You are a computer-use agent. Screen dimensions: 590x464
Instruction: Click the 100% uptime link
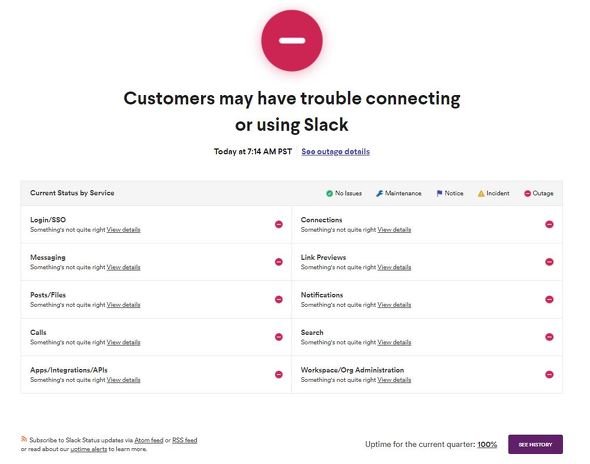pyautogui.click(x=487, y=444)
